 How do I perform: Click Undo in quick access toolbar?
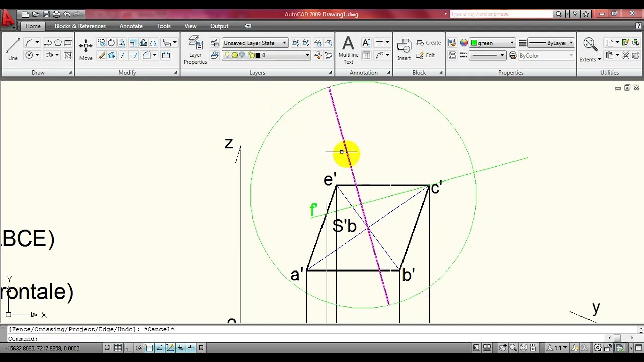67,14
